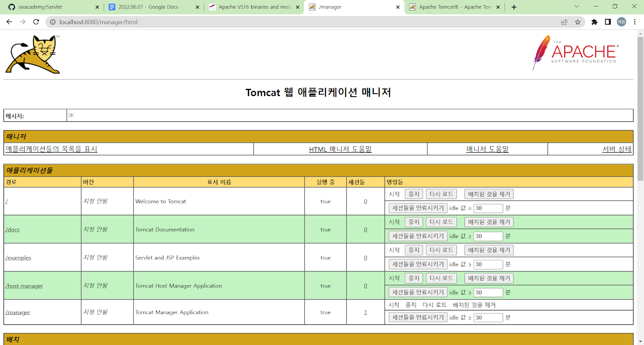Open the /manager path link
Viewport: 644px width, 345px height.
point(18,312)
